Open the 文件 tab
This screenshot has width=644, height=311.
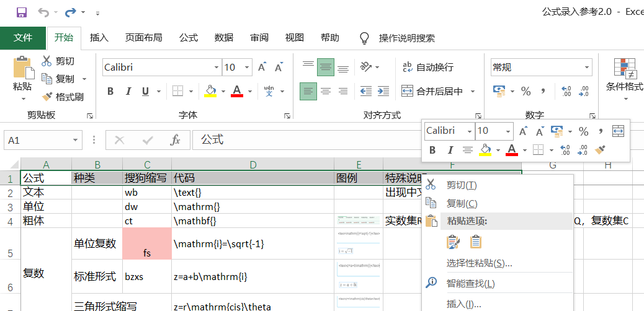[x=23, y=38]
